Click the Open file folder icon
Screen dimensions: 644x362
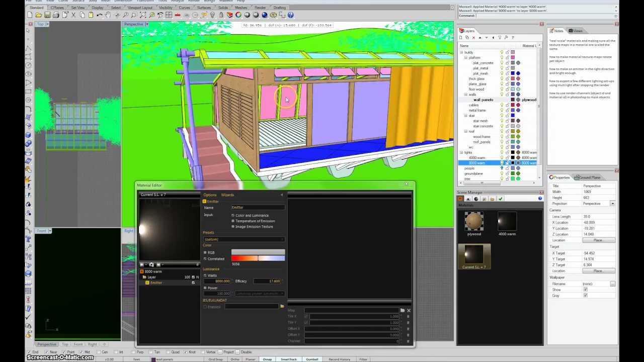tap(38, 15)
